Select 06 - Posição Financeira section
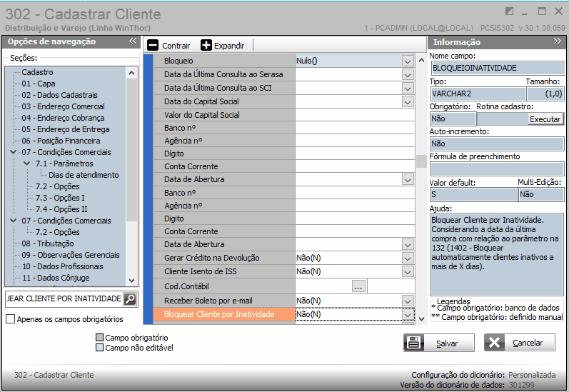 (x=61, y=141)
